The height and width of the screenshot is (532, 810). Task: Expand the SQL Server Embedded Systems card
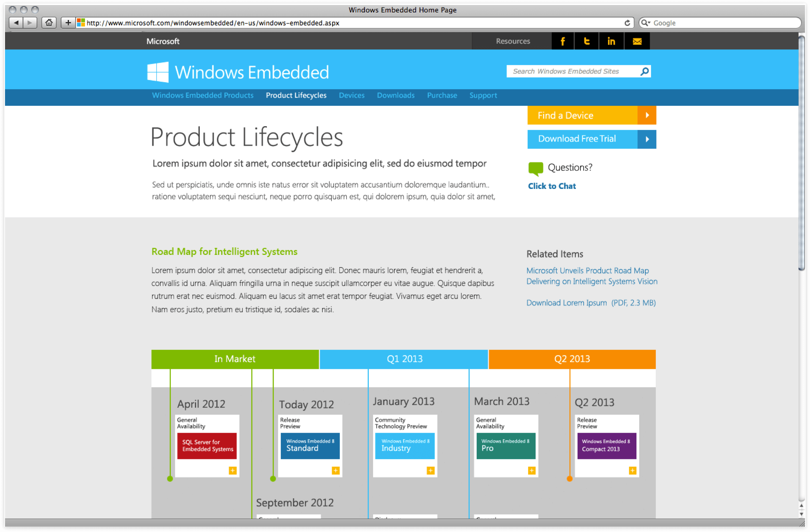click(x=232, y=470)
